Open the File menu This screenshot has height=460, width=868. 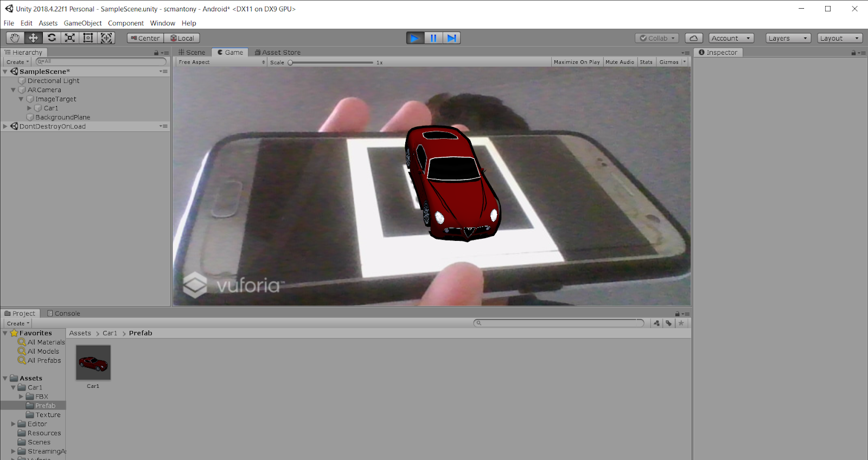pos(9,23)
